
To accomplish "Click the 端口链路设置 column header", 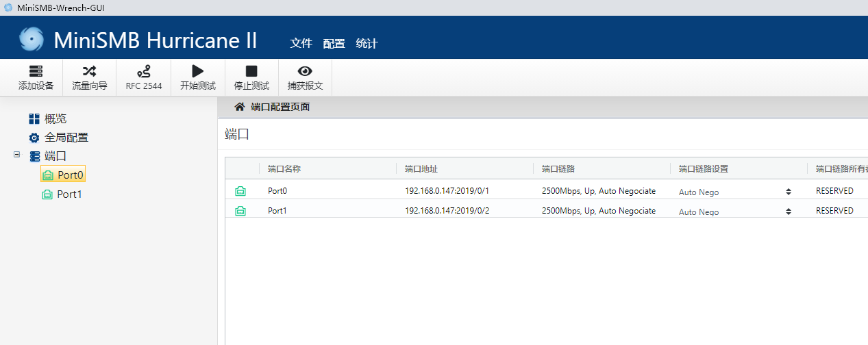I will [704, 168].
